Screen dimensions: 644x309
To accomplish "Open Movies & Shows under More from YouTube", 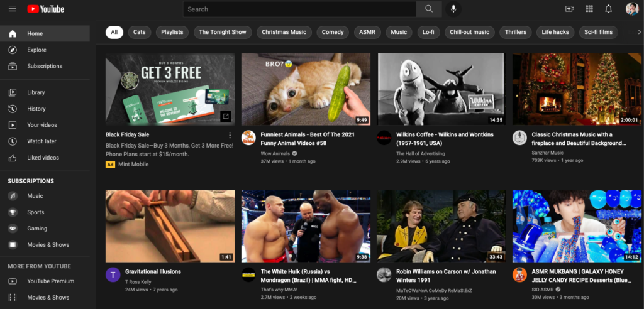I will tap(45, 298).
